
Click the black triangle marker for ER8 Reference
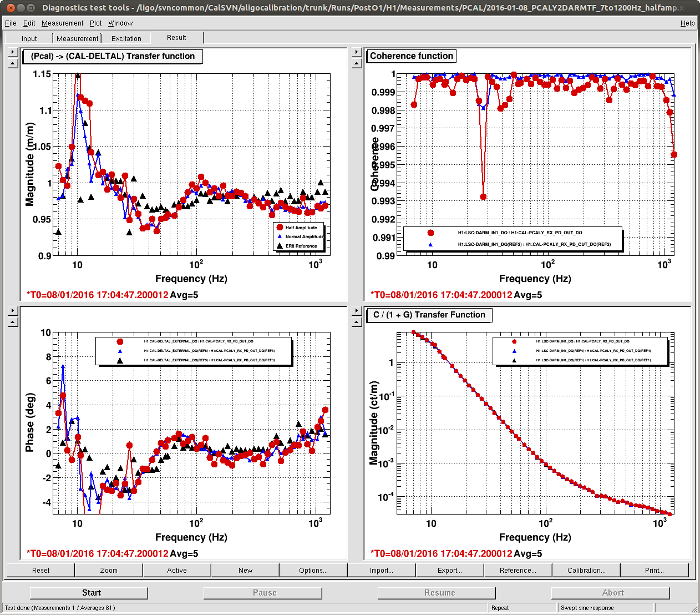coord(280,246)
